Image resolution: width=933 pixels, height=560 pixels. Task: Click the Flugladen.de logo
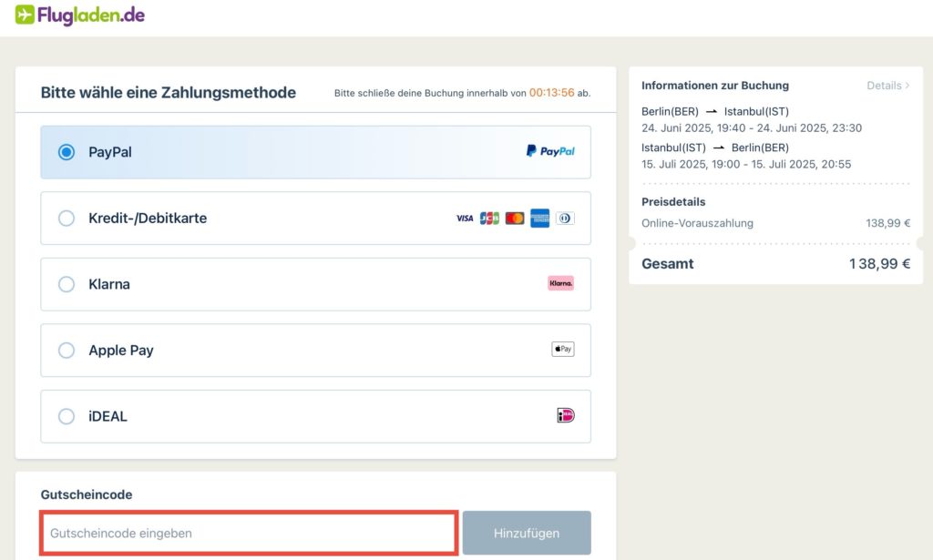coord(80,15)
